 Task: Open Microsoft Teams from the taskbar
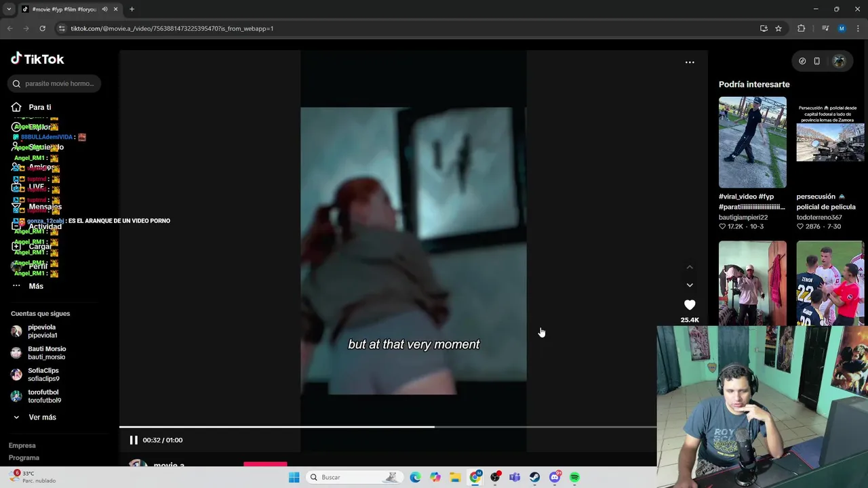click(x=515, y=477)
